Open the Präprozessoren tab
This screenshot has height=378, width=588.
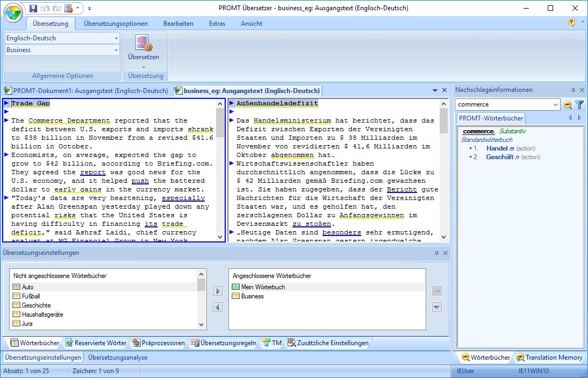[158, 343]
